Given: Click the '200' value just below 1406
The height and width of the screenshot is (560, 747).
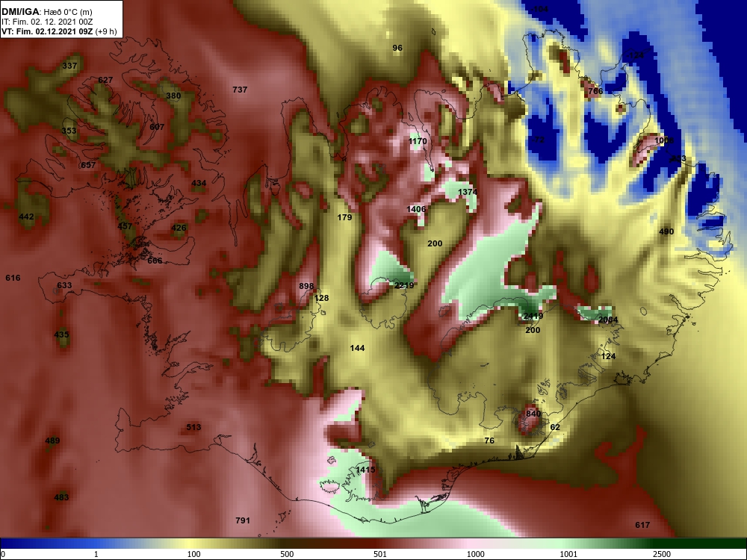Looking at the screenshot, I should pyautogui.click(x=435, y=243).
